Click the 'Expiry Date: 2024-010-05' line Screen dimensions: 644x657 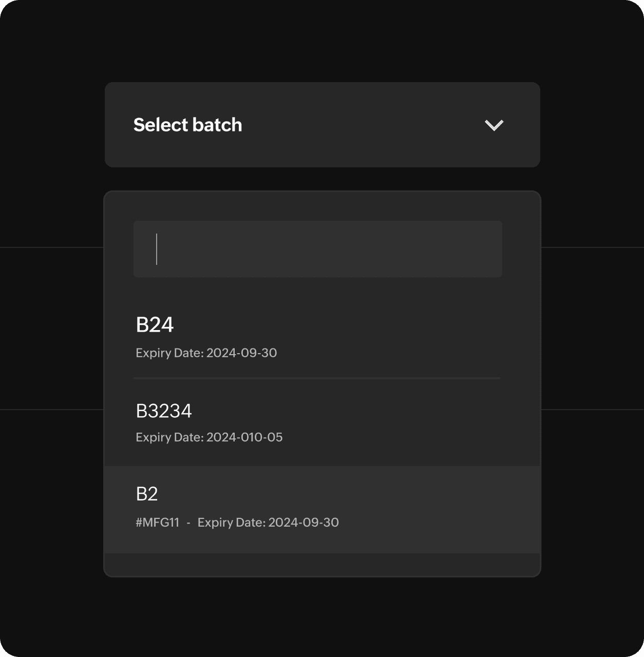click(x=209, y=437)
